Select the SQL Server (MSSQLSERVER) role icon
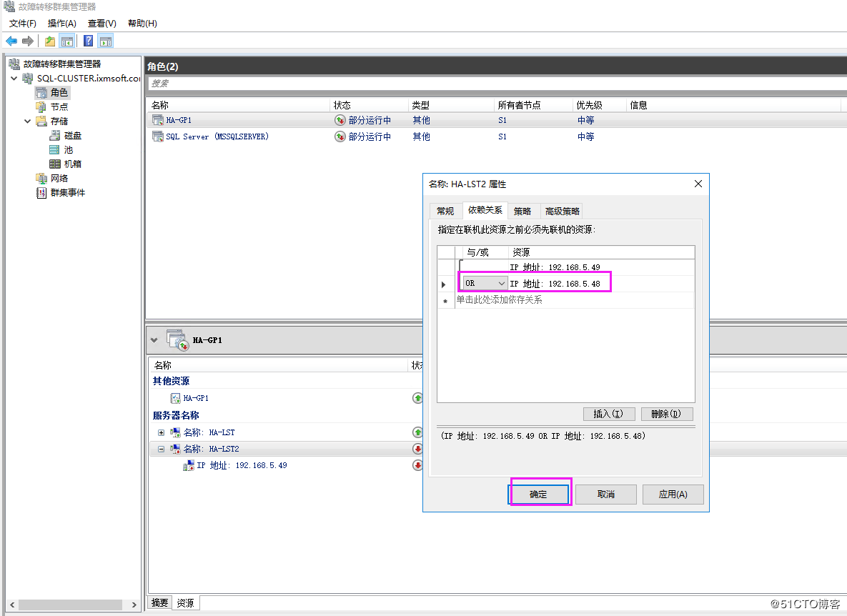Image resolution: width=847 pixels, height=616 pixels. coord(157,136)
